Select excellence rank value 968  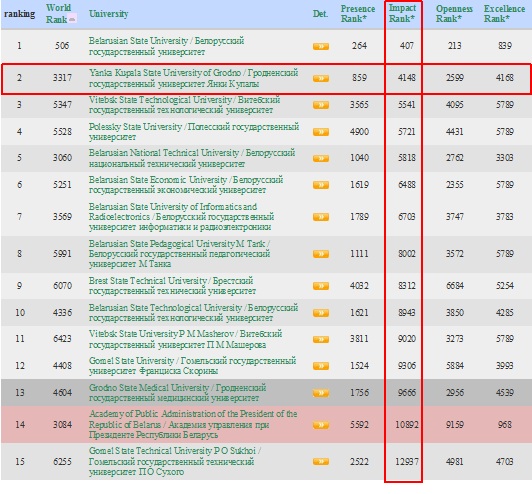point(505,425)
